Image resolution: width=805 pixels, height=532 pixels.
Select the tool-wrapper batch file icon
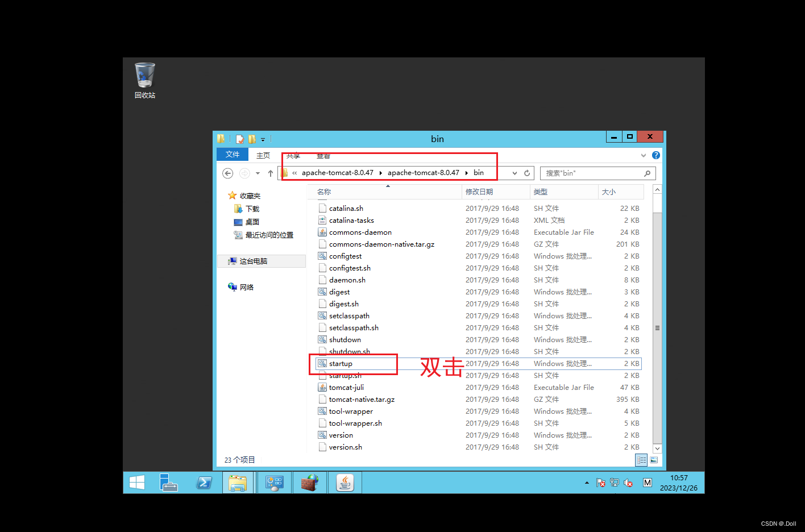322,411
